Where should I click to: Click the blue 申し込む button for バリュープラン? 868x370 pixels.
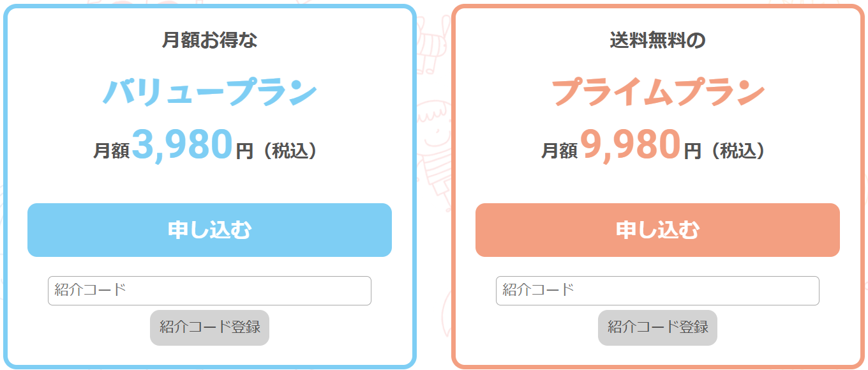(x=209, y=230)
